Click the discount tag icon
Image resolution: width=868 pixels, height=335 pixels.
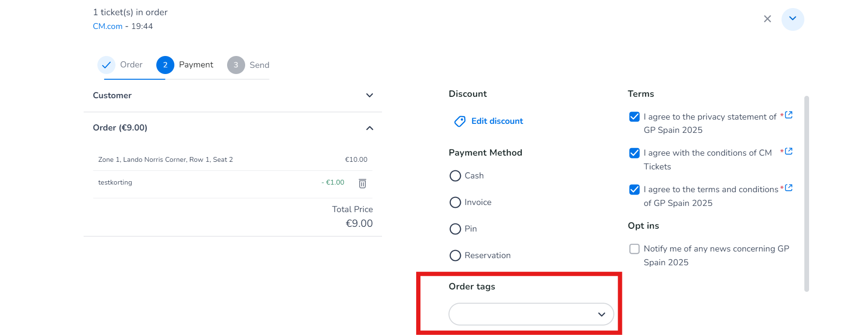(459, 121)
